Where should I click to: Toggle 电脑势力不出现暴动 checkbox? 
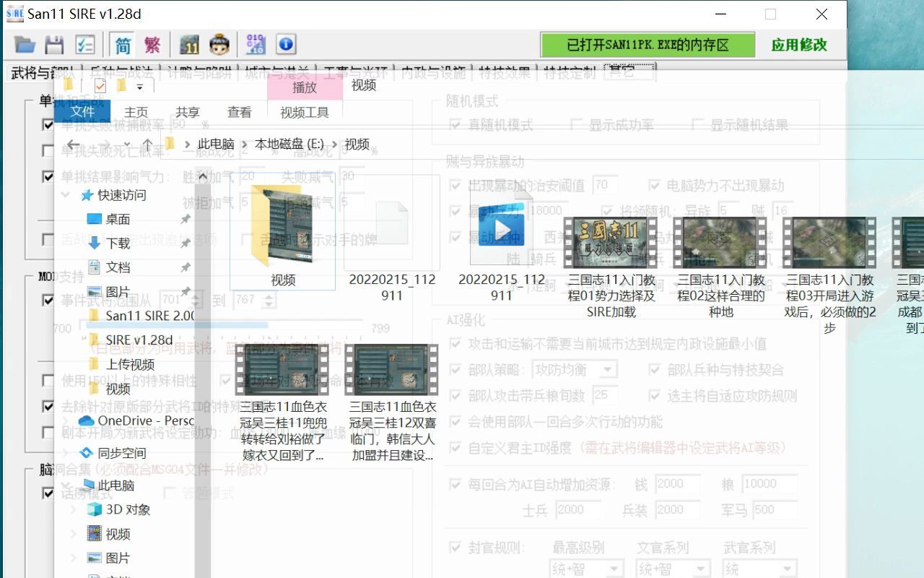click(654, 186)
